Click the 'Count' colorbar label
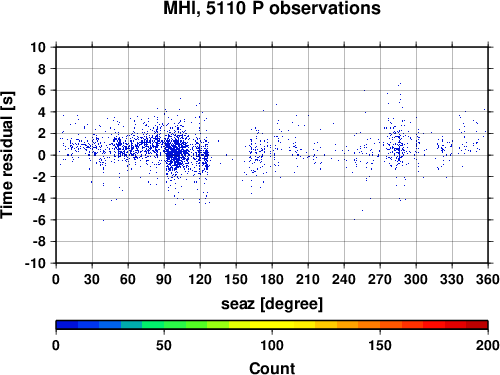 272,368
